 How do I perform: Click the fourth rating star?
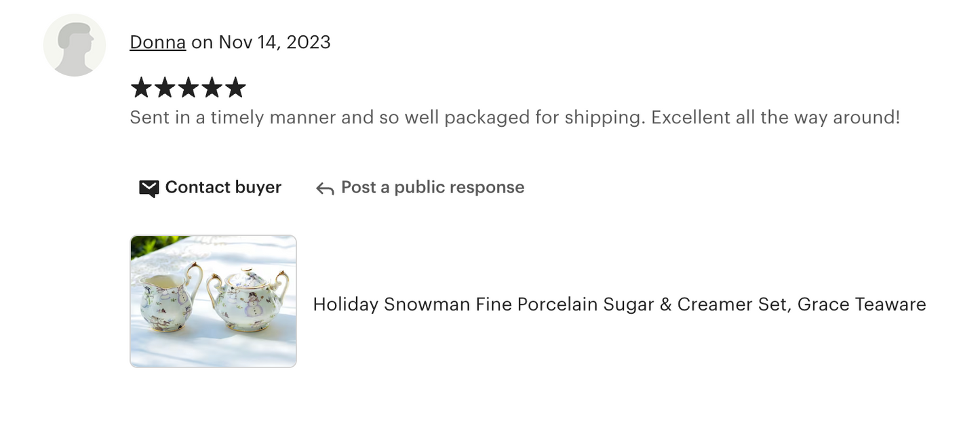click(x=212, y=87)
